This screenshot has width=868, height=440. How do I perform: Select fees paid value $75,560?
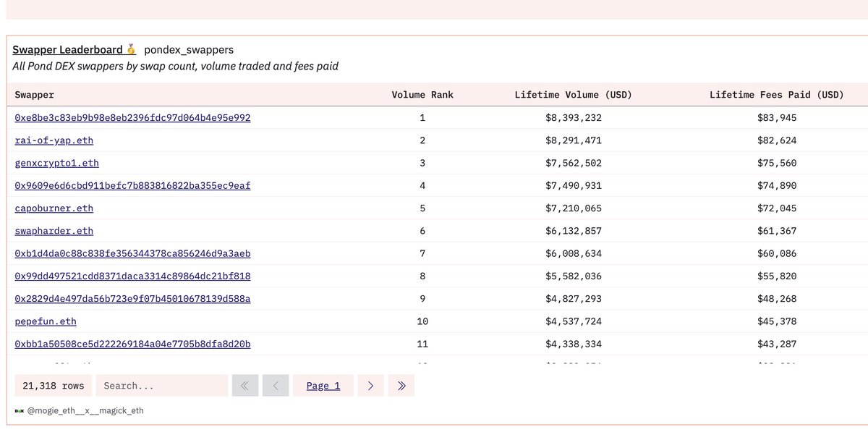777,163
